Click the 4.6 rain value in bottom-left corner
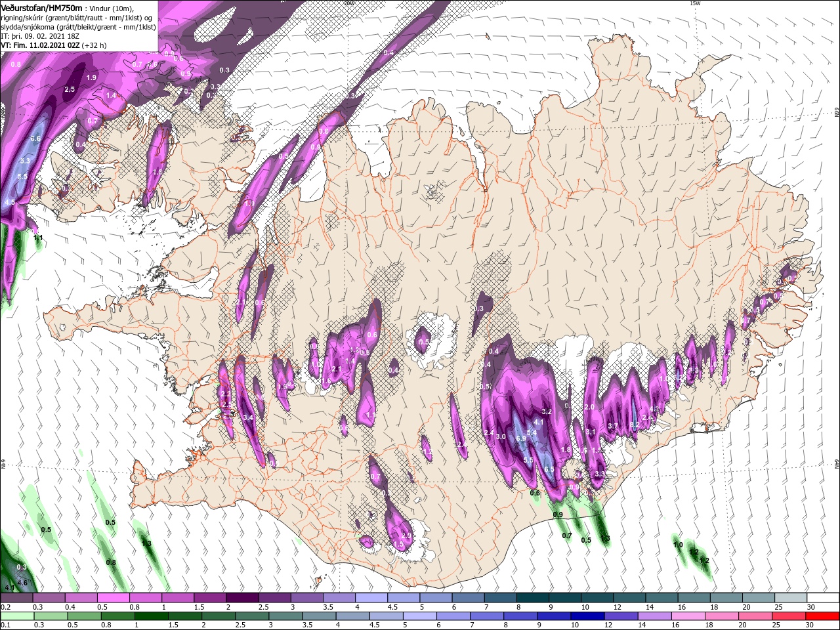The image size is (840, 630). (22, 583)
